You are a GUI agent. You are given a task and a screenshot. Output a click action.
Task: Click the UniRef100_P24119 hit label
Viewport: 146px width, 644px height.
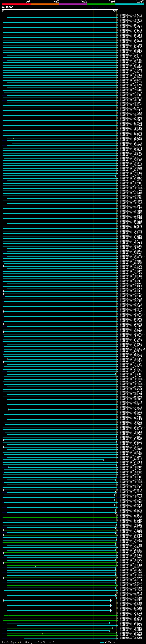pos(131,437)
